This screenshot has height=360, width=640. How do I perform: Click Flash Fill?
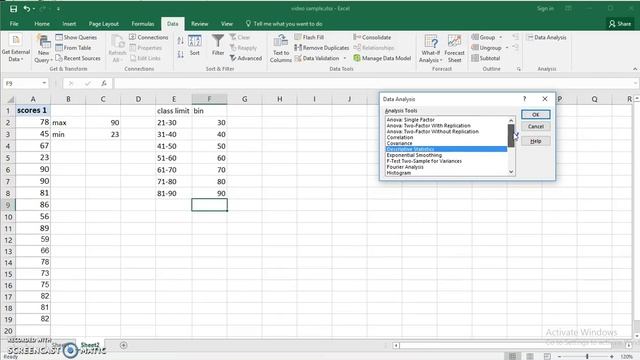(309, 37)
